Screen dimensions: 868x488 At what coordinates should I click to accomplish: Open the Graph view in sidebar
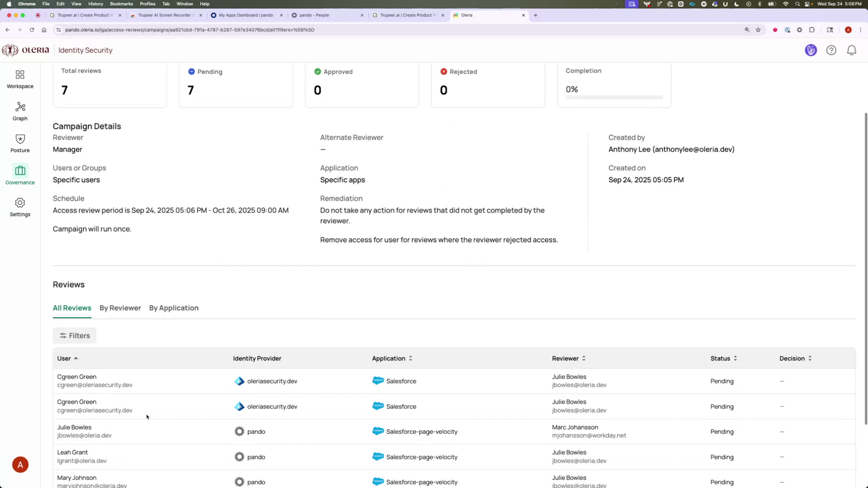(x=20, y=111)
